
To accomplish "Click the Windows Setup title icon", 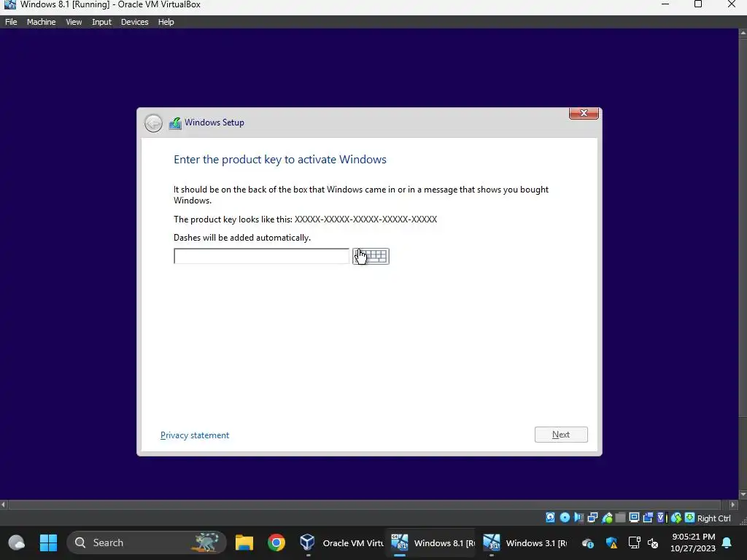I will tap(175, 123).
